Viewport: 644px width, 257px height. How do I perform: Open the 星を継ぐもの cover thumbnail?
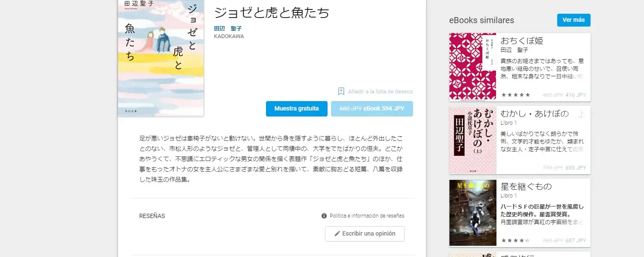pos(473,213)
